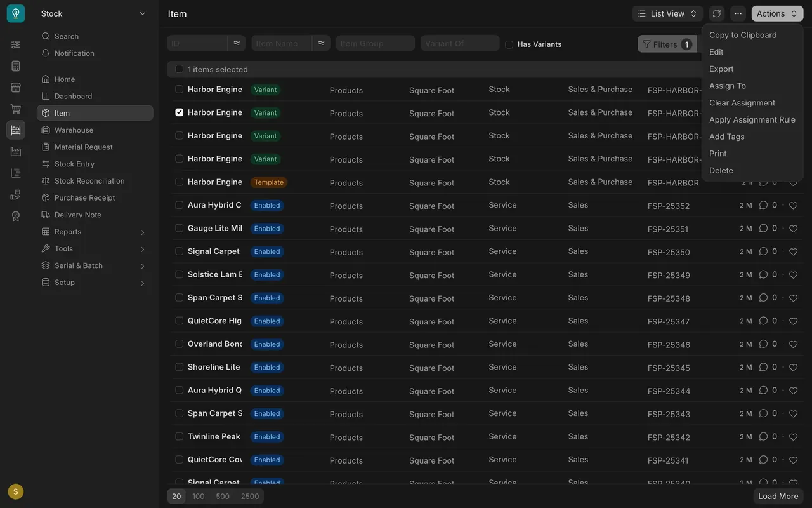Screen dimensions: 812x508
Task: Like the FSP-25352 item with the heart
Action: tap(793, 206)
